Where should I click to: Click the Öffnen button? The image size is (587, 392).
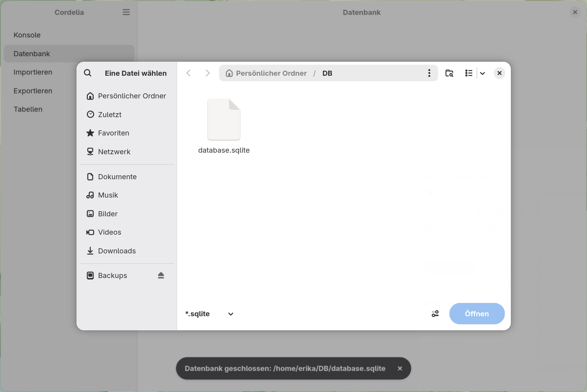click(477, 314)
